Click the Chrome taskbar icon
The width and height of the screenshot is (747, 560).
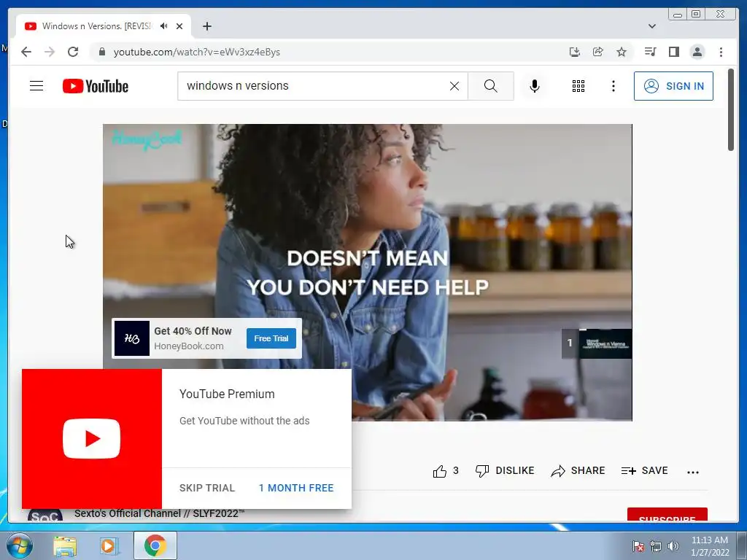coord(155,545)
